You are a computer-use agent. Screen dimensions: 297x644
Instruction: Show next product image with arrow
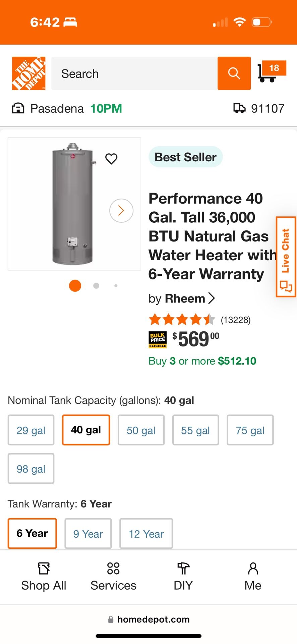point(121,211)
